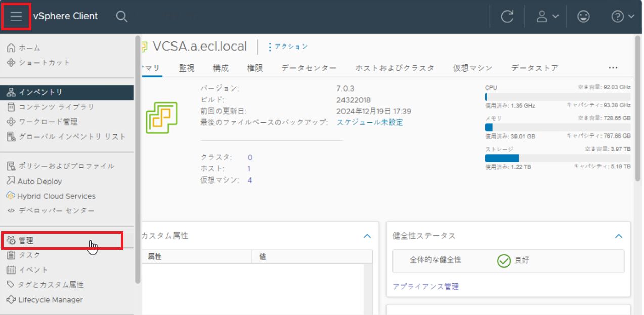Click the Shortcuts icon in sidebar
The image size is (644, 315).
(x=11, y=63)
